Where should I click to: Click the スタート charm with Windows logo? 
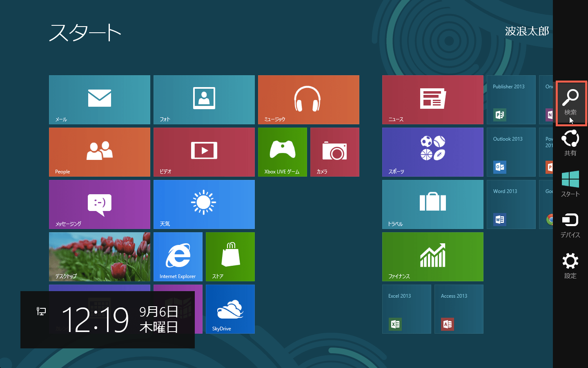[x=570, y=184]
